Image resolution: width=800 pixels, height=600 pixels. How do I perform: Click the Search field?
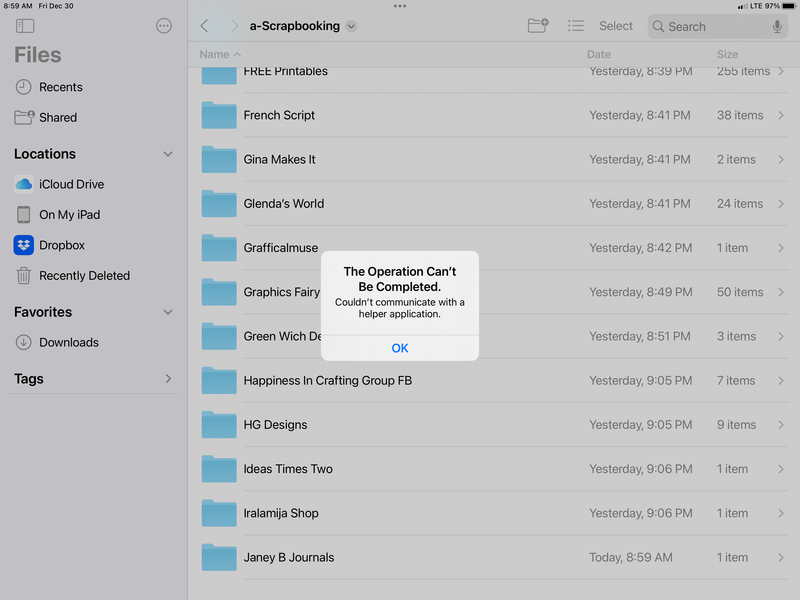coord(705,26)
